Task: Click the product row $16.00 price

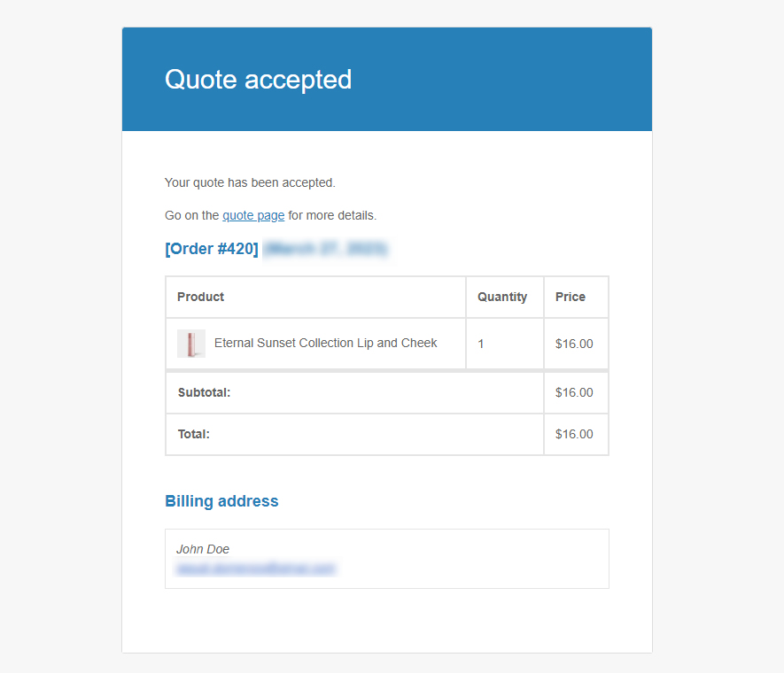Action: tap(574, 344)
